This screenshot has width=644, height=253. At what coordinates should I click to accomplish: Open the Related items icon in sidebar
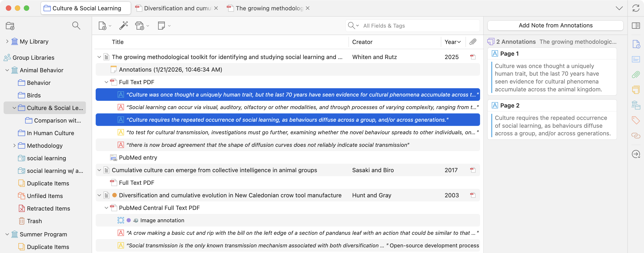(636, 136)
